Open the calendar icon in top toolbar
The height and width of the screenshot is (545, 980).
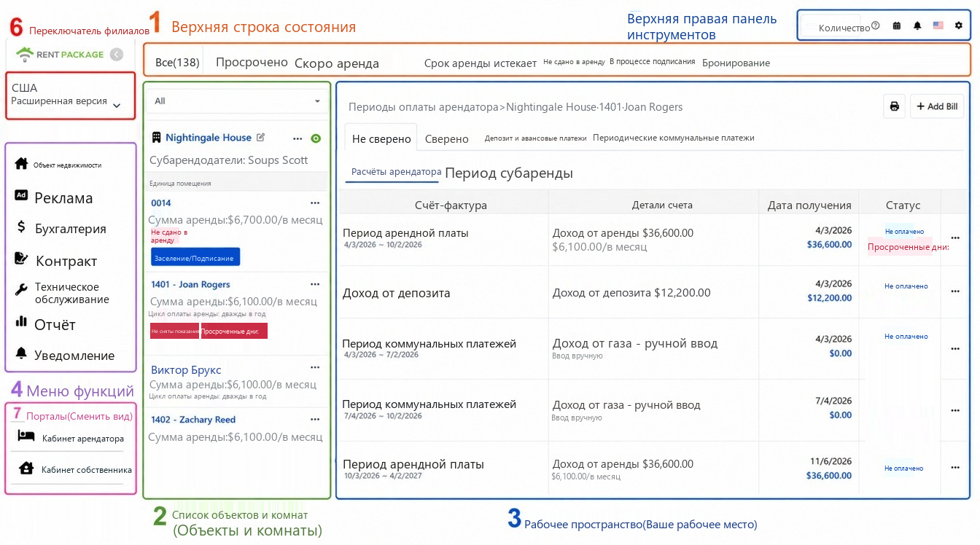(x=897, y=26)
